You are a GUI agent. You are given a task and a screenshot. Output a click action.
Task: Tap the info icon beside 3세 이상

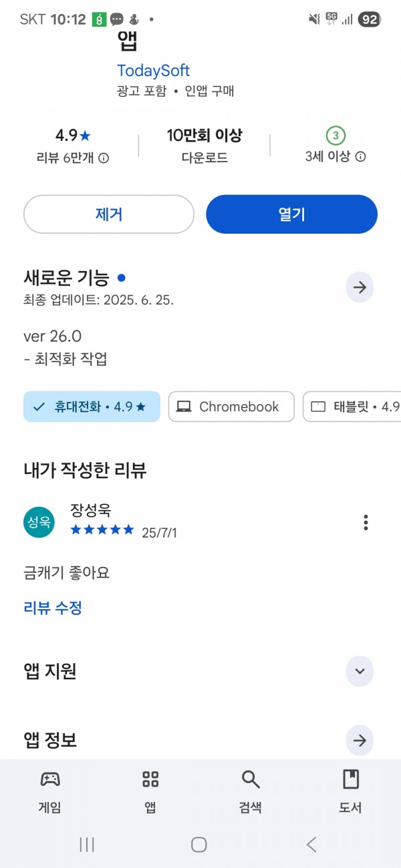click(360, 157)
